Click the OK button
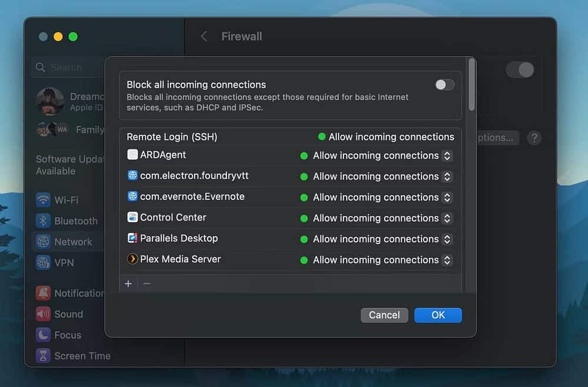The width and height of the screenshot is (588, 387). point(437,315)
